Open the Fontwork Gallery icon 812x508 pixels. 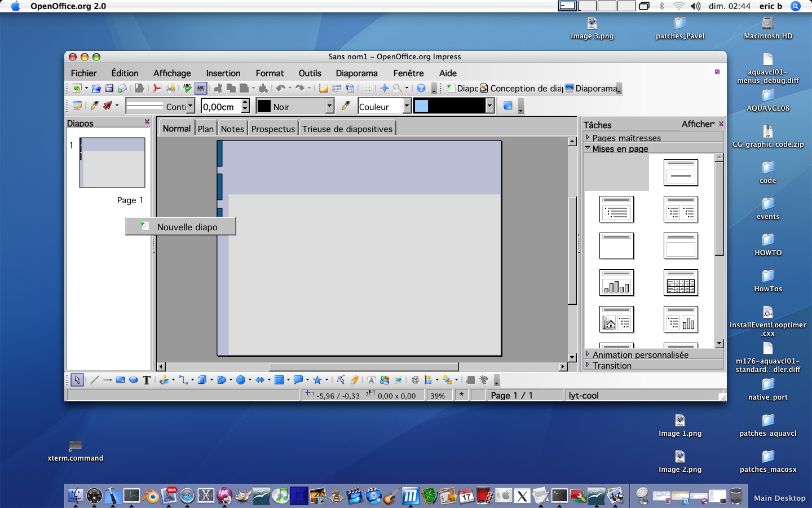coord(372,380)
